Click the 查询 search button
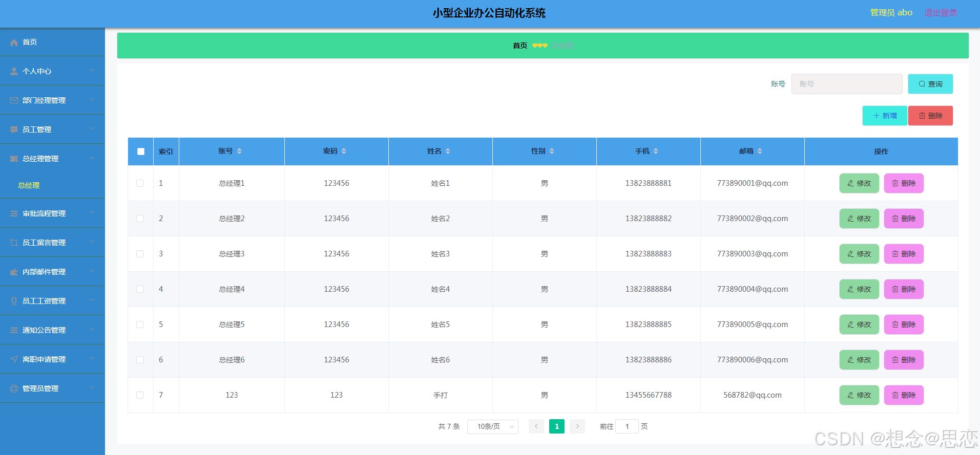The width and height of the screenshot is (980, 455). (x=930, y=84)
